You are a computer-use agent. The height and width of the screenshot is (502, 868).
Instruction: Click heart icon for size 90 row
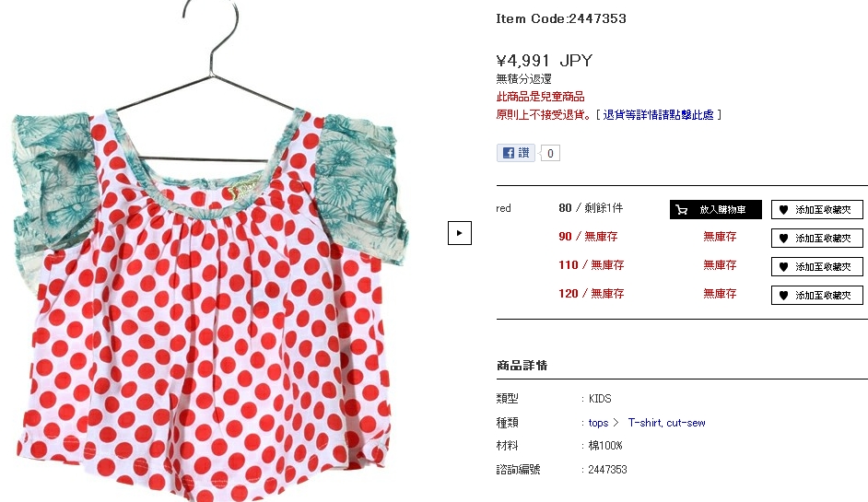[783, 238]
